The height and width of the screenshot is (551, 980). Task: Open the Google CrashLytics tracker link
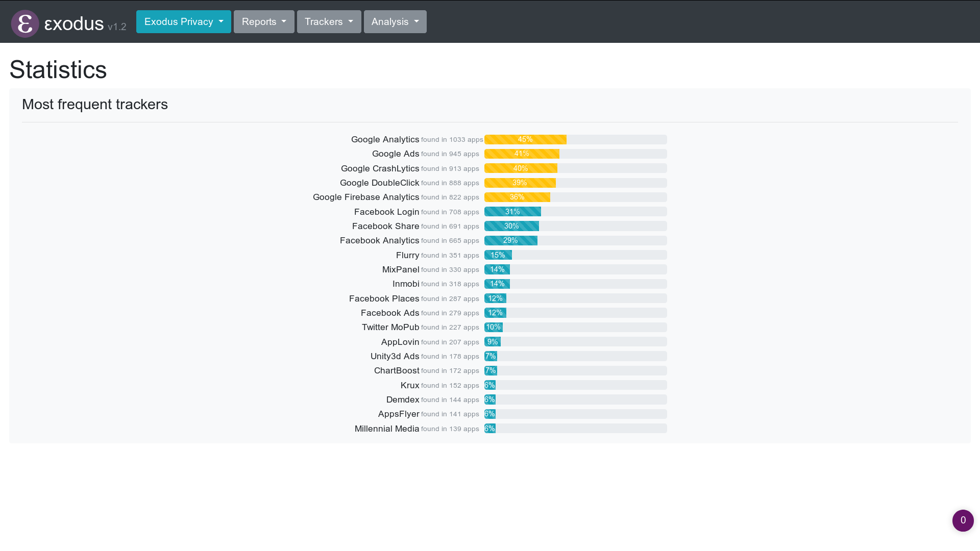tap(380, 168)
